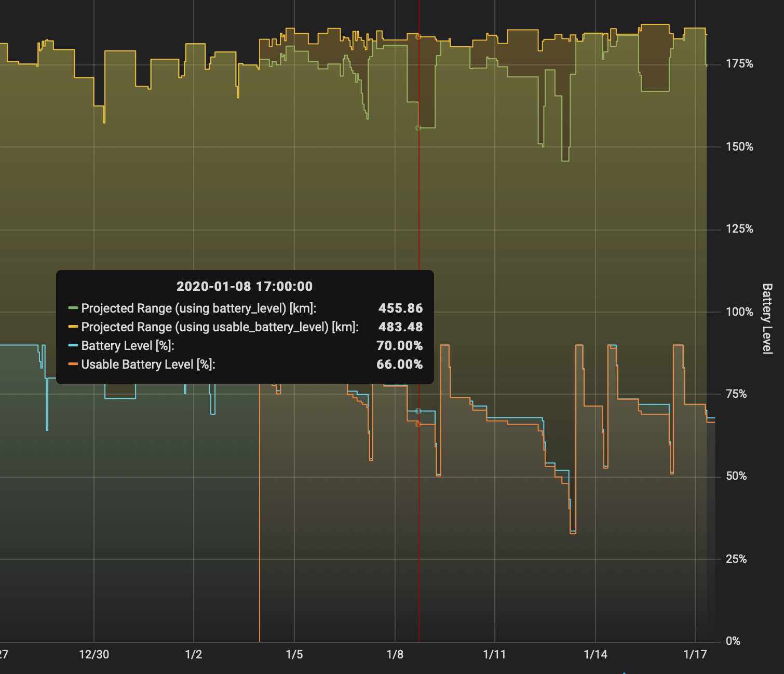Click the 70.00% value in tooltip
The width and height of the screenshot is (784, 674).
tap(399, 346)
